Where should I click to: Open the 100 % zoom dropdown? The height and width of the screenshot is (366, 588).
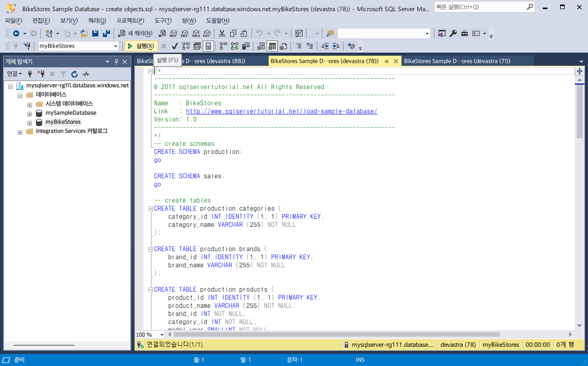[162, 335]
